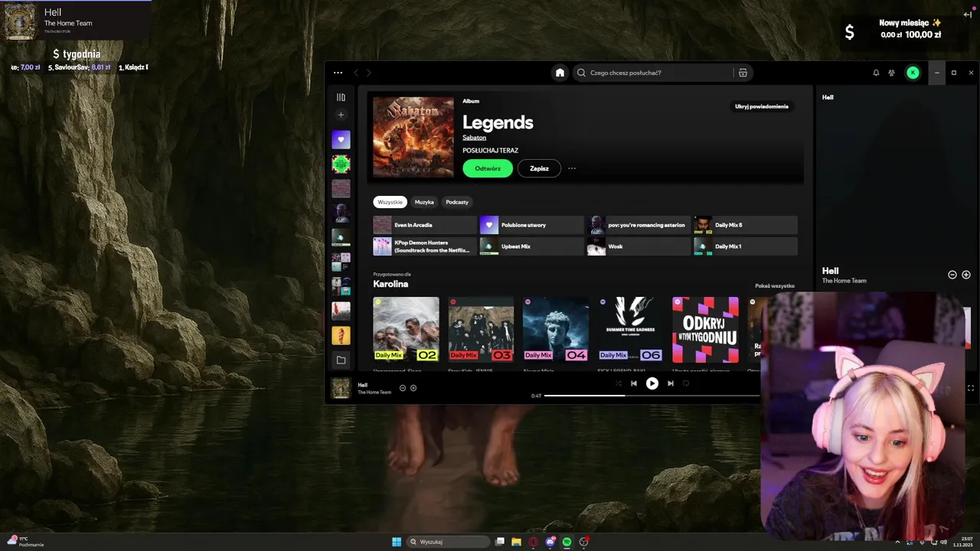980x551 pixels.
Task: Open the Sabaton artist link
Action: click(474, 138)
